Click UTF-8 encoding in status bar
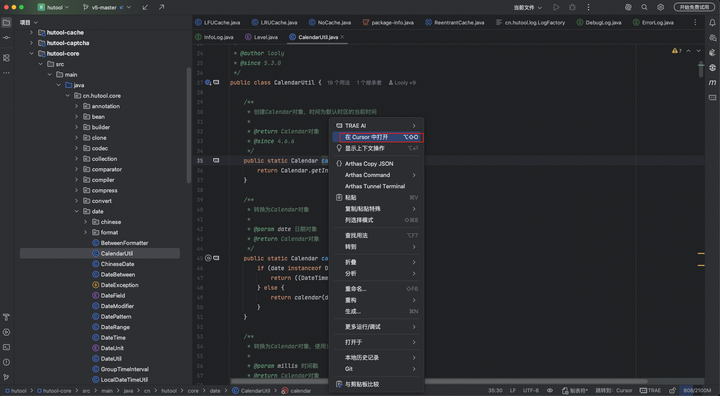 tap(531, 390)
